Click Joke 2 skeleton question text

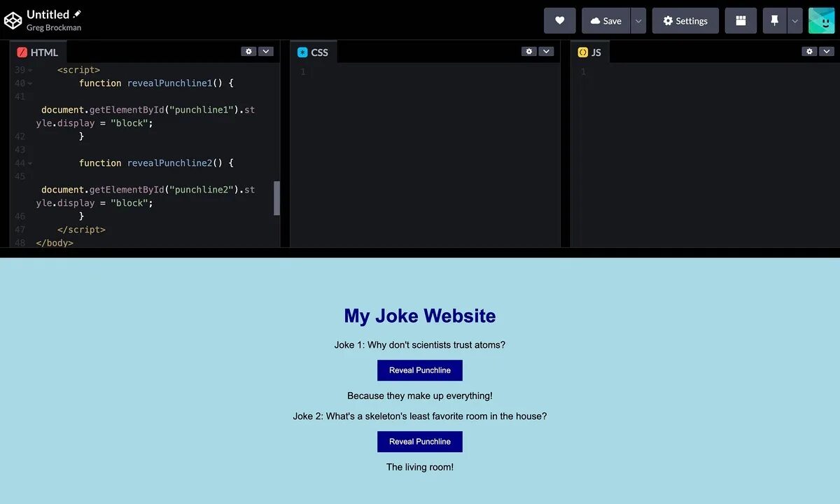click(x=420, y=416)
